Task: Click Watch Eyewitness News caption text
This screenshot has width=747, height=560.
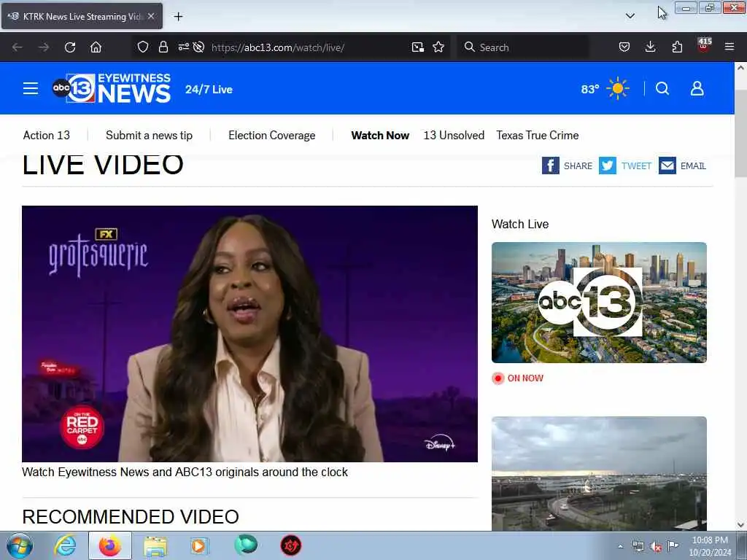Action: [185, 472]
